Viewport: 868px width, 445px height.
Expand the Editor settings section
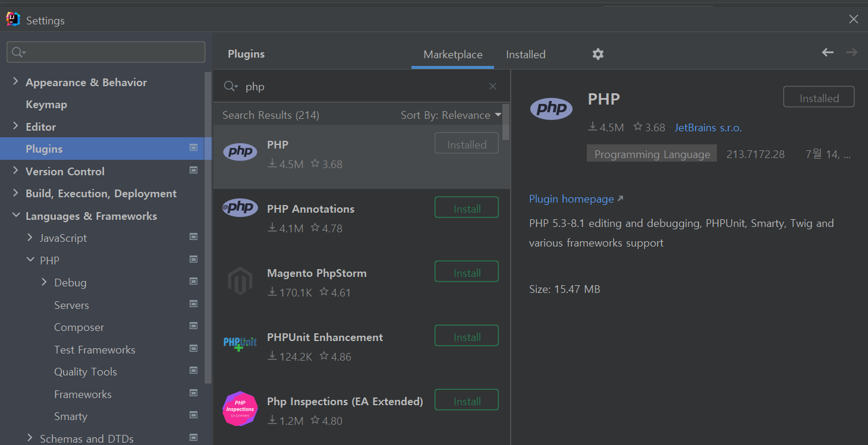[15, 126]
